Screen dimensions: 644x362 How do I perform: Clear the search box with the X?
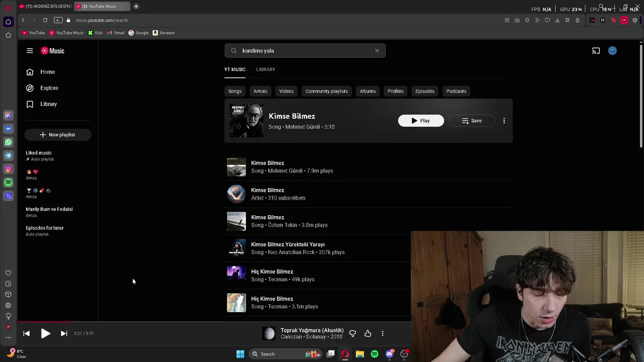[377, 51]
